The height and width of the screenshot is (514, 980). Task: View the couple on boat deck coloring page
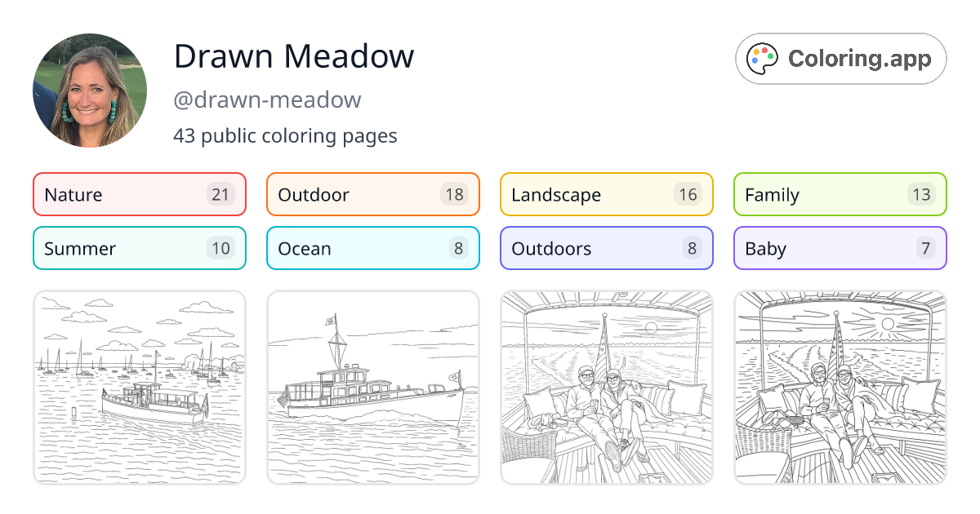click(606, 387)
